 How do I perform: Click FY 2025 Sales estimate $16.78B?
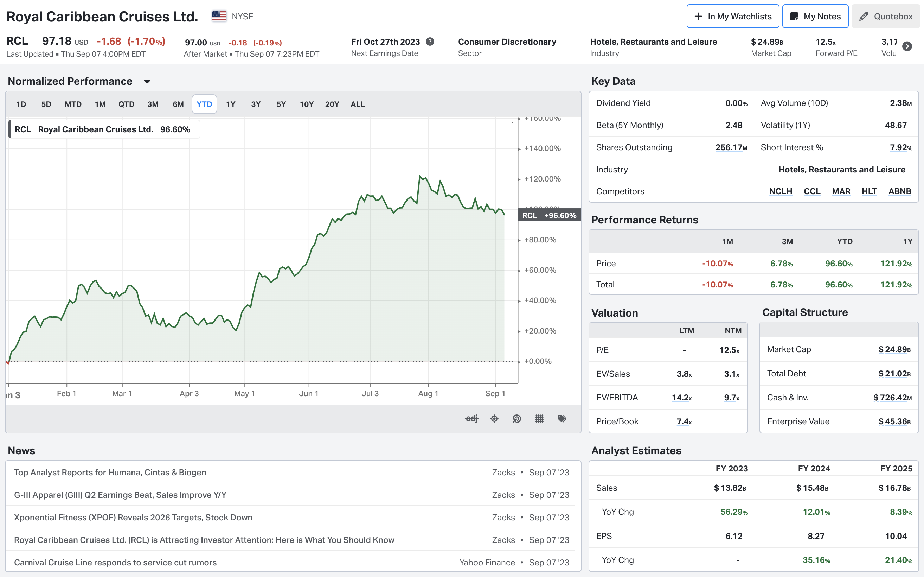pyautogui.click(x=894, y=488)
